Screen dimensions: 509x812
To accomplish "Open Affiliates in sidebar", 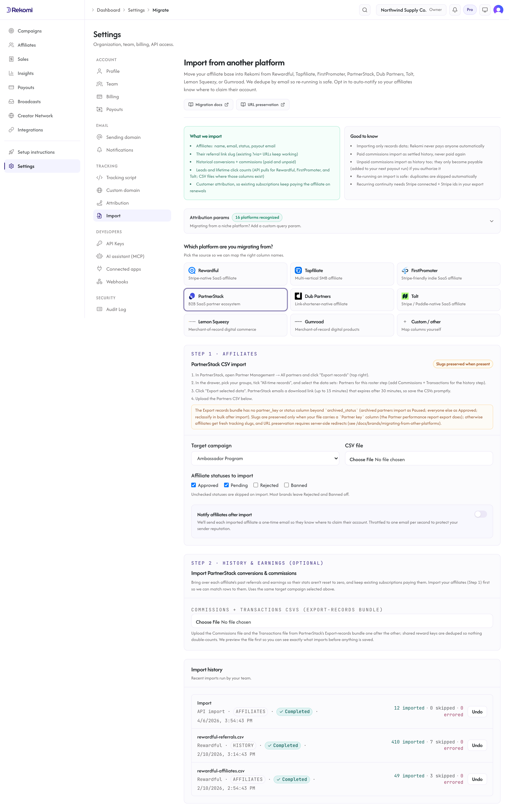I will tap(42, 45).
